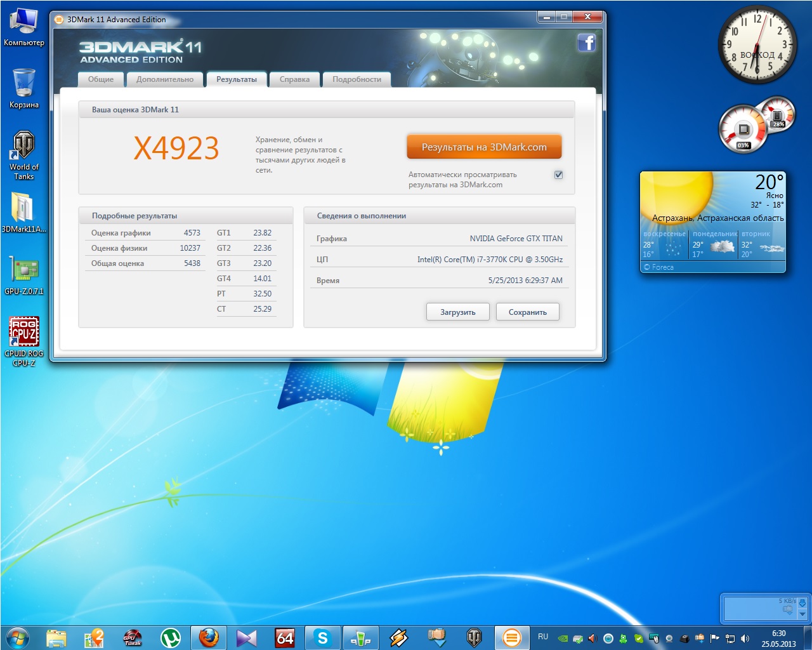812x650 pixels.
Task: Select GPU-Z.0.7.1 desktop icon
Action: coord(24,275)
